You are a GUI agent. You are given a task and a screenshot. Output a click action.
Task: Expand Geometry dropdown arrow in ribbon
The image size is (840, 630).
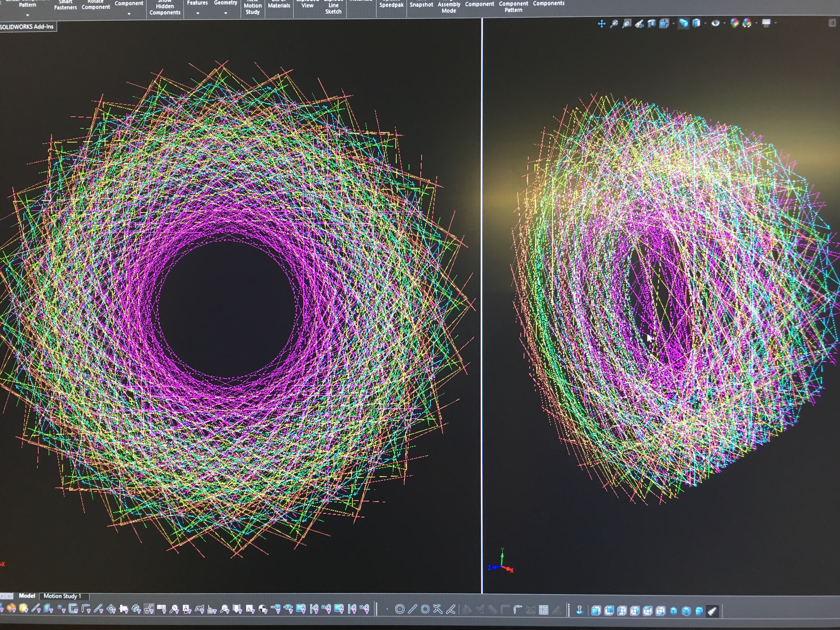[x=226, y=13]
